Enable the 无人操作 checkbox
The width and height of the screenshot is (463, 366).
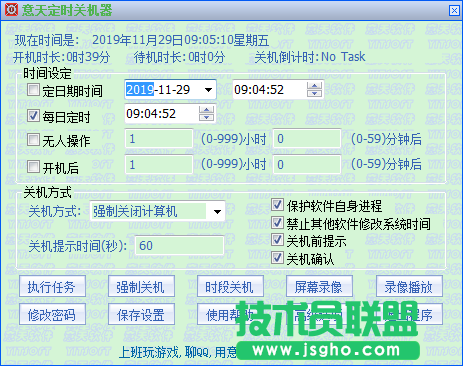[33, 140]
